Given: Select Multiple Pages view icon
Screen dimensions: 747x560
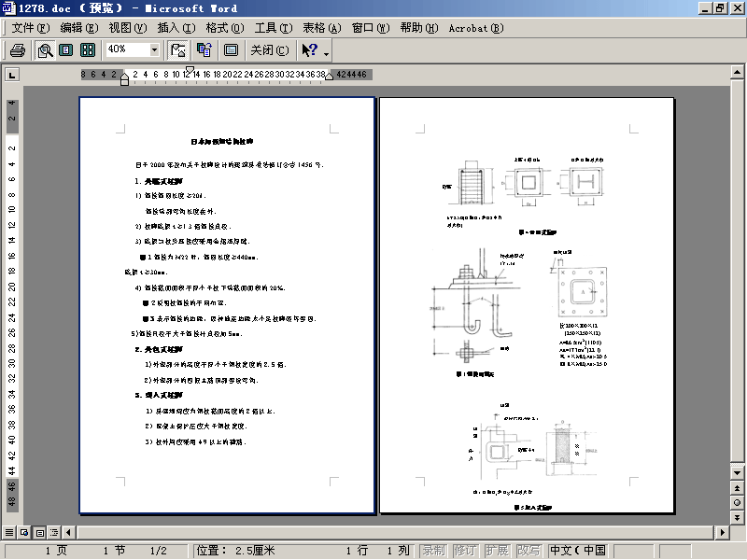Looking at the screenshot, I should tap(88, 50).
